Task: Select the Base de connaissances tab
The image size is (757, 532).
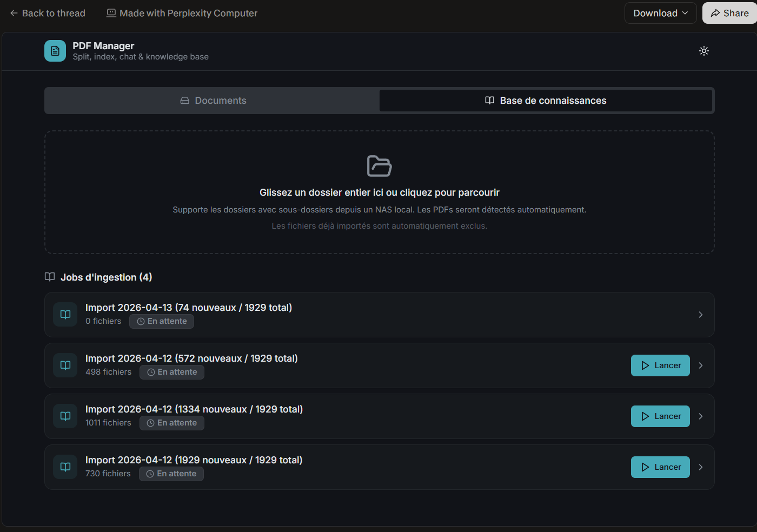Action: click(x=546, y=101)
